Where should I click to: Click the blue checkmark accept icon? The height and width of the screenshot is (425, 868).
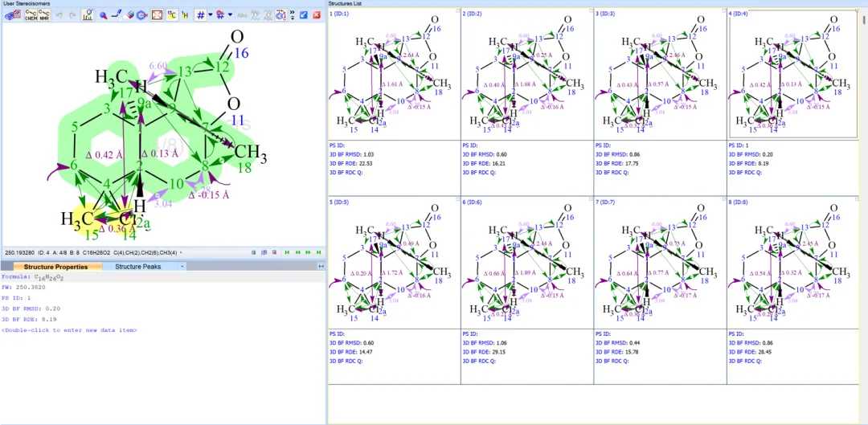(303, 15)
